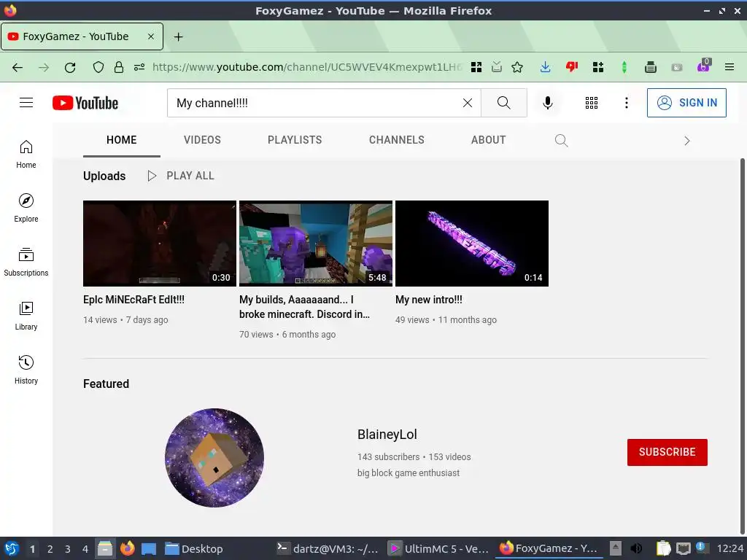Open video title 'My new intro!!!'

pos(429,300)
